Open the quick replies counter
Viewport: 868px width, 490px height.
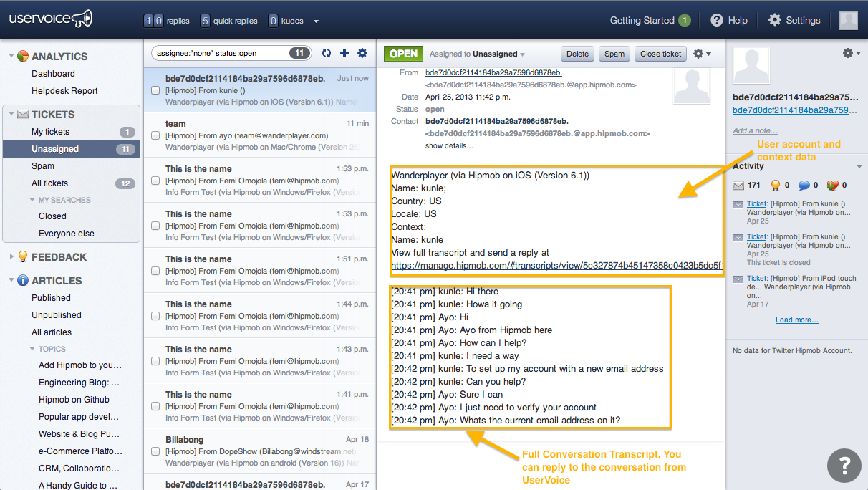228,21
